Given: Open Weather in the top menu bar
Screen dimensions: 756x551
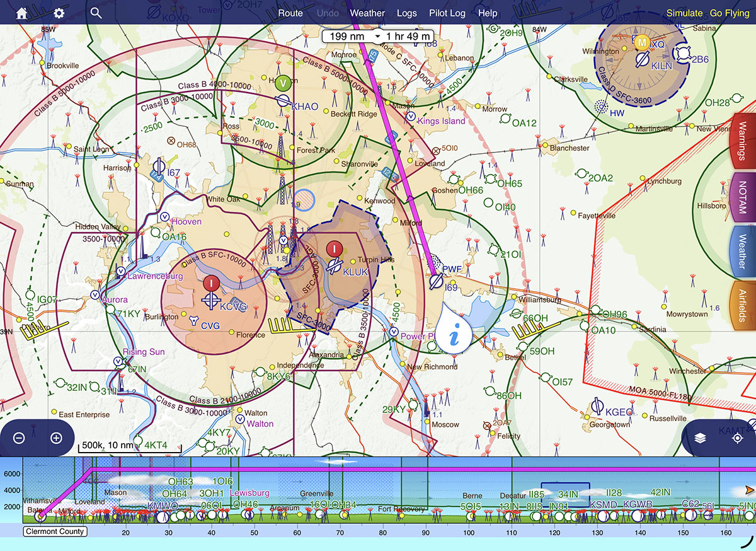Looking at the screenshot, I should point(367,13).
